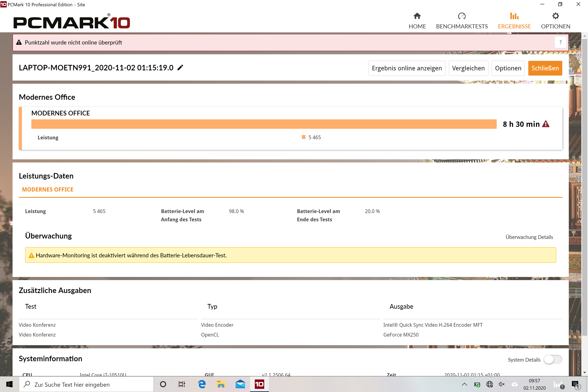Screen dimensions: 588x392
Task: Click the question mark help button
Action: (x=560, y=42)
